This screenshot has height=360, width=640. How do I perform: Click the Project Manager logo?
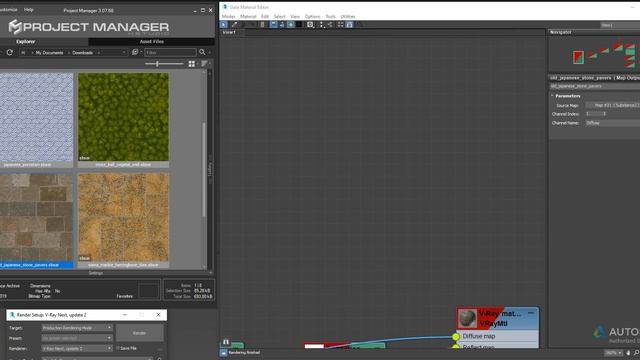click(89, 27)
